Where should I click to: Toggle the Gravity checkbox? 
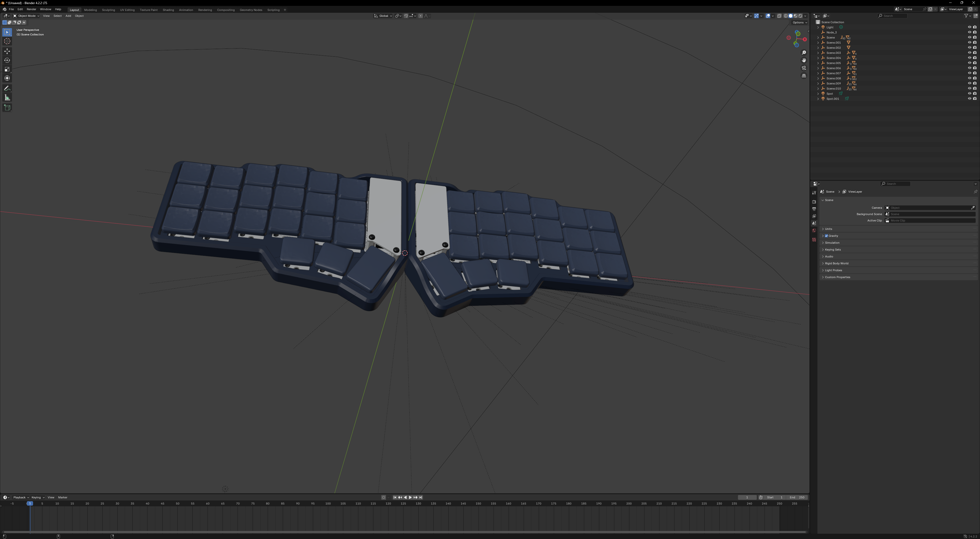(x=826, y=236)
